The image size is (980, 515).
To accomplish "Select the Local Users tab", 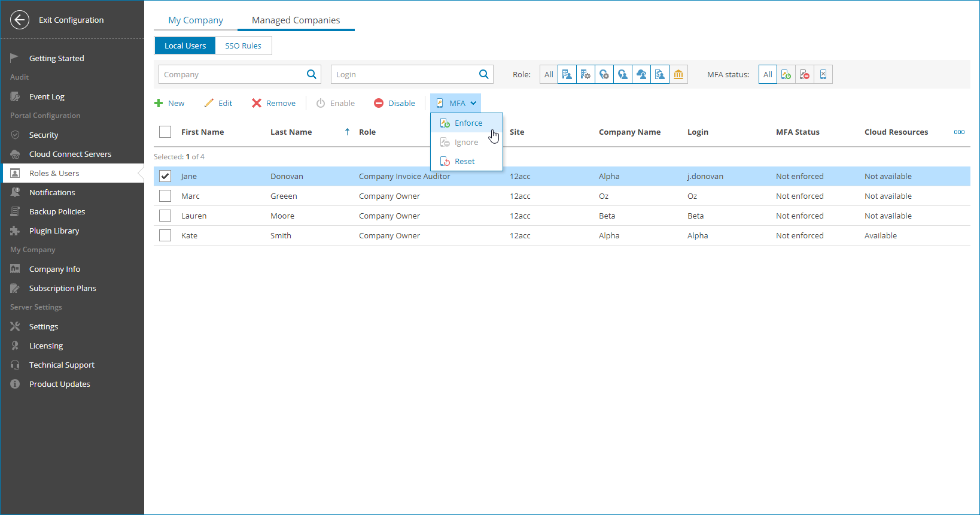I will (185, 46).
